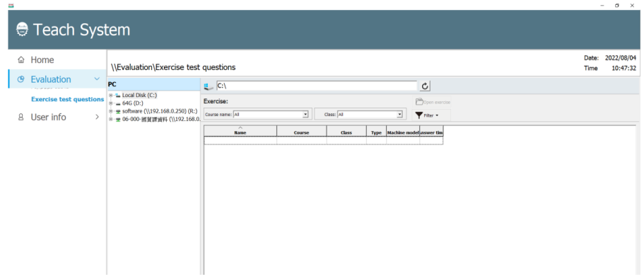Click the date value 2022/08/04
644x279 pixels.
pos(621,58)
